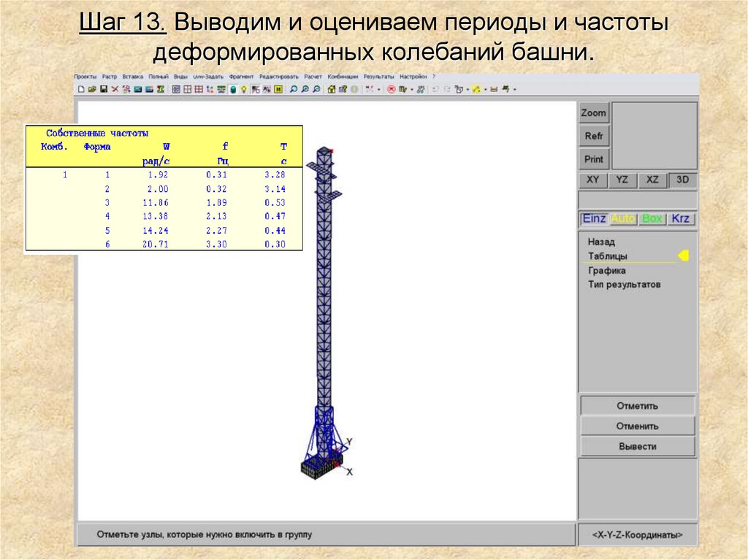Click the first magnifier zoom icon
The height and width of the screenshot is (560, 748).
tap(294, 89)
